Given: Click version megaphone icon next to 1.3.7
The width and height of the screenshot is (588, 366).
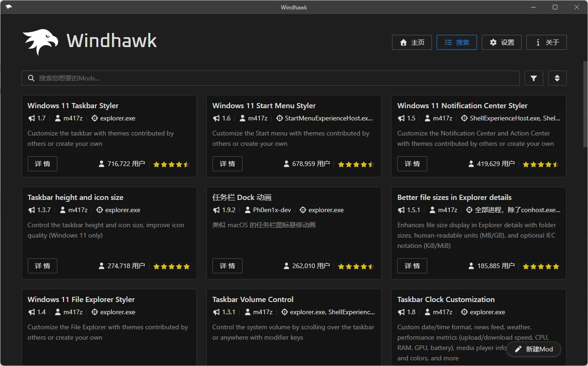Looking at the screenshot, I should (x=31, y=210).
